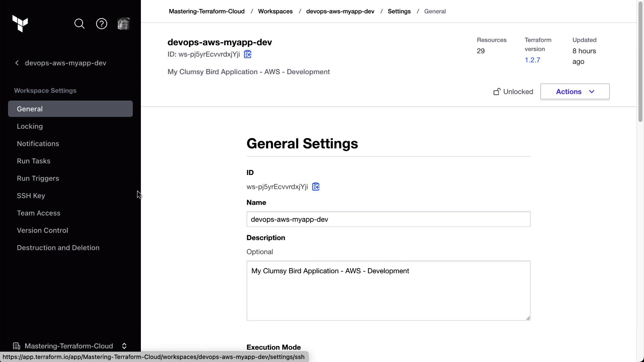Go back via devops-aws-myapp-dev chevron

tap(17, 63)
